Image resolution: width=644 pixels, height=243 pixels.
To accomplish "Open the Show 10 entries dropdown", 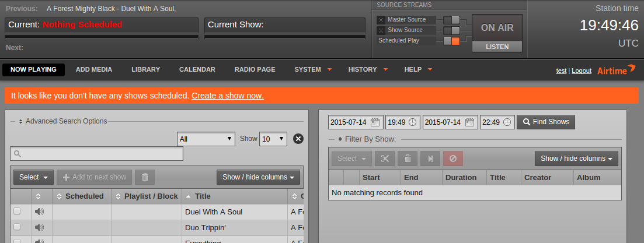I will (x=273, y=139).
